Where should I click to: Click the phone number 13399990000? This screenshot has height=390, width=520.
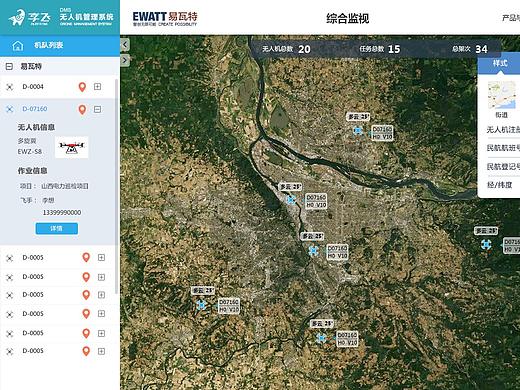coord(62,212)
